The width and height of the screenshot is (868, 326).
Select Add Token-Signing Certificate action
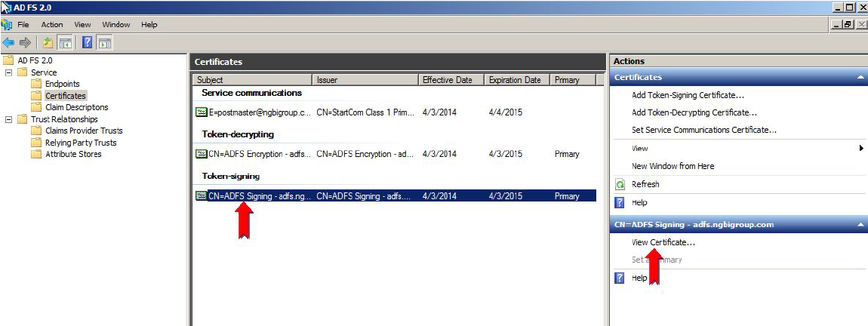coord(688,95)
